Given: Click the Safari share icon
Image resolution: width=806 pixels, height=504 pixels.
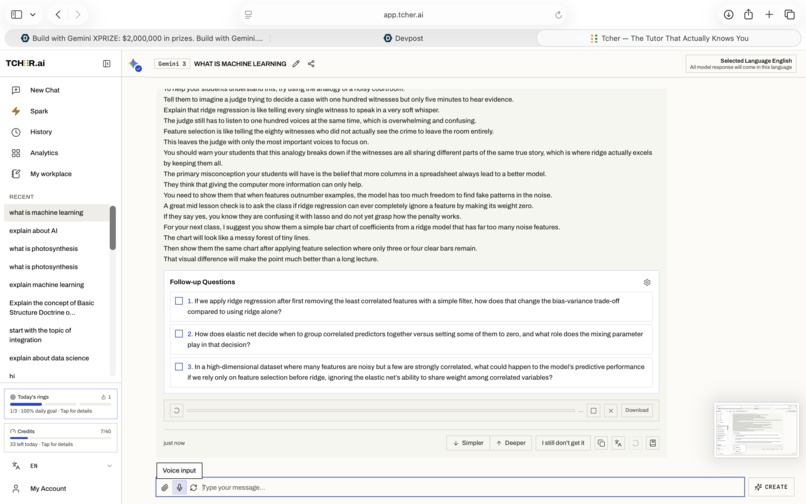Looking at the screenshot, I should tap(748, 14).
